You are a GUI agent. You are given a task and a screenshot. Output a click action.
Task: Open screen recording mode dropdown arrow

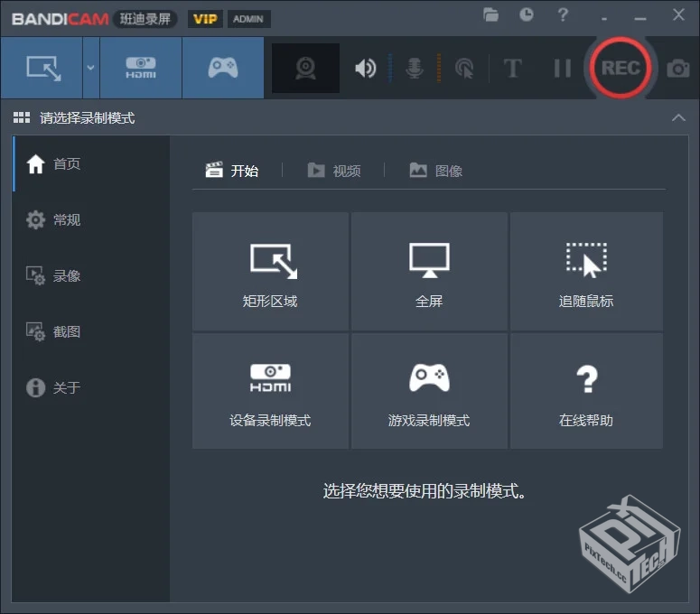(90, 68)
